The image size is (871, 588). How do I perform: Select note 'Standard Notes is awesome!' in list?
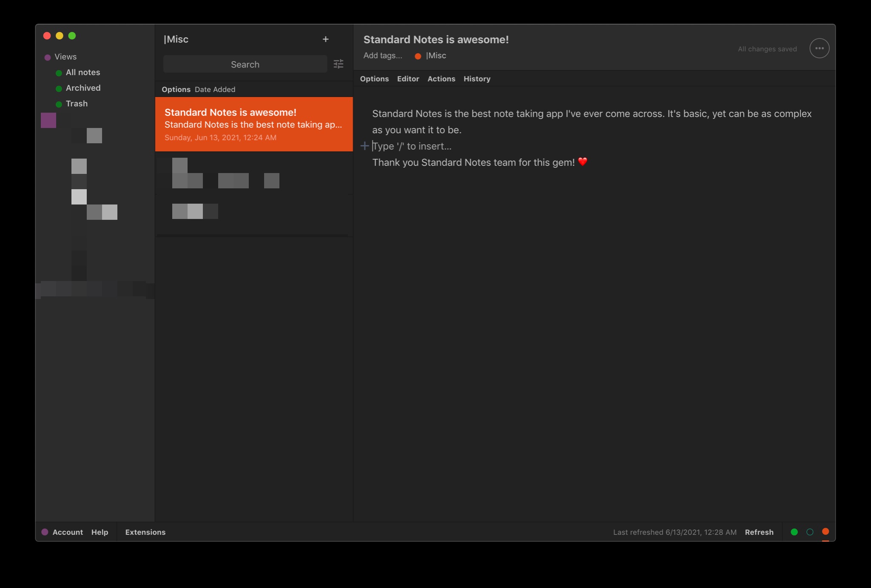coord(254,124)
